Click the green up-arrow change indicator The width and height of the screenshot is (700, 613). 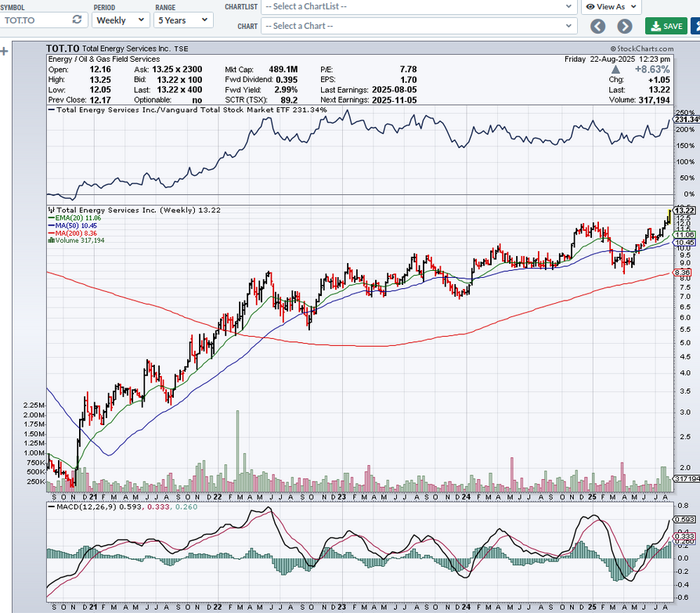coord(615,70)
